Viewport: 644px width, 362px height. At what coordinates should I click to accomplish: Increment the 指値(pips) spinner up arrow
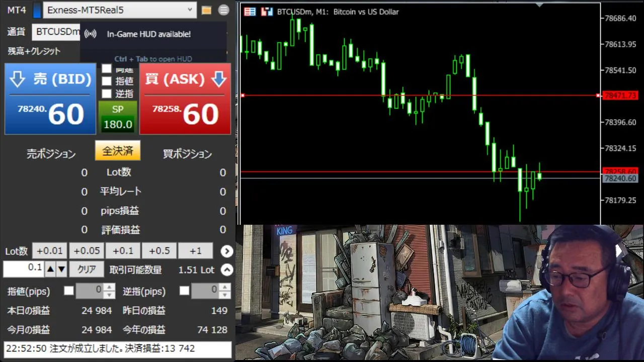tap(110, 287)
